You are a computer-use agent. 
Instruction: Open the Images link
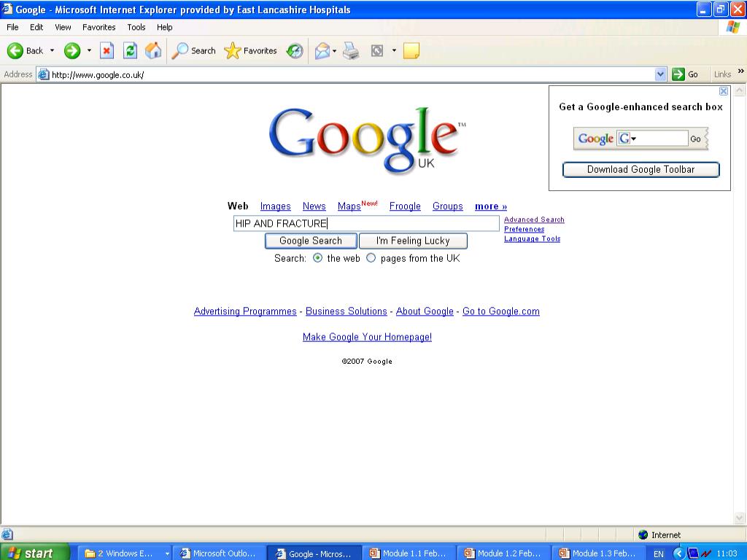(275, 206)
